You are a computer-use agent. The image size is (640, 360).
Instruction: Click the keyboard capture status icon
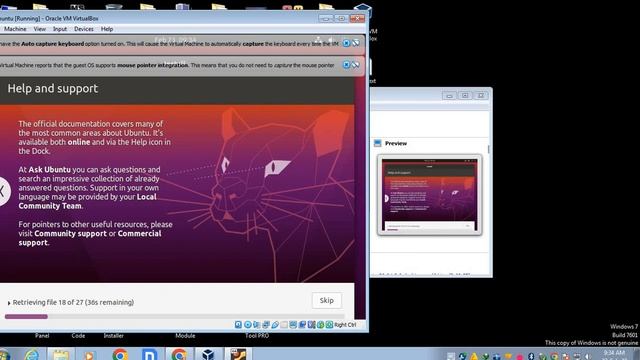coord(329,324)
